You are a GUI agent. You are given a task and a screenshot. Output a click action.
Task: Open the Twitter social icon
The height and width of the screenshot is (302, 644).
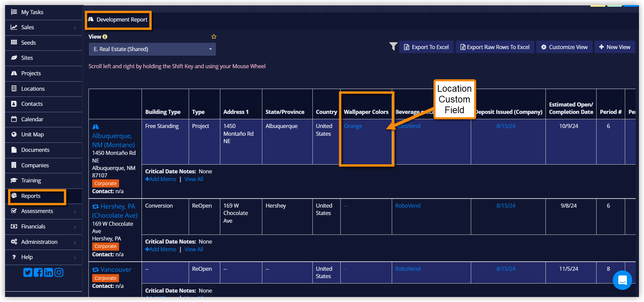[x=28, y=272]
